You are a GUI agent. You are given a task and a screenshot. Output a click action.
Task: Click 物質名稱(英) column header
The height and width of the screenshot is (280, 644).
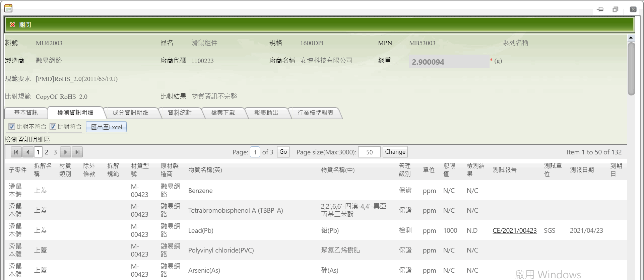click(x=205, y=170)
